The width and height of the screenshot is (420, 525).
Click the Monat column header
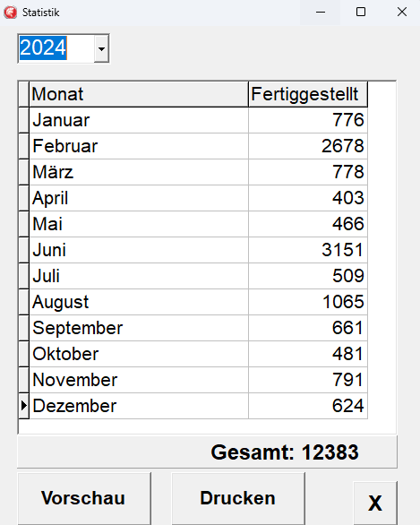coord(139,94)
